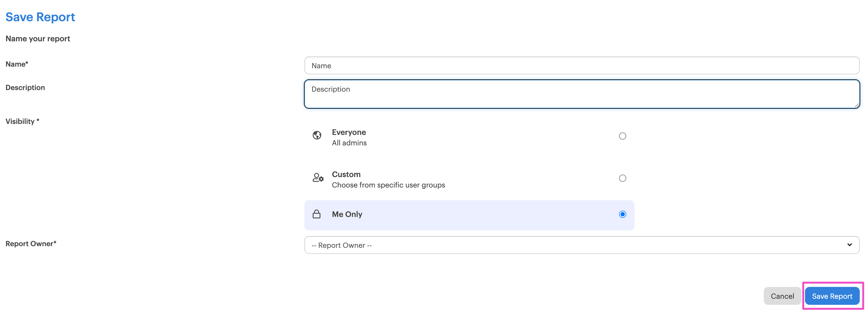868x315 pixels.
Task: Click the 'Save Report' page heading
Action: click(40, 17)
